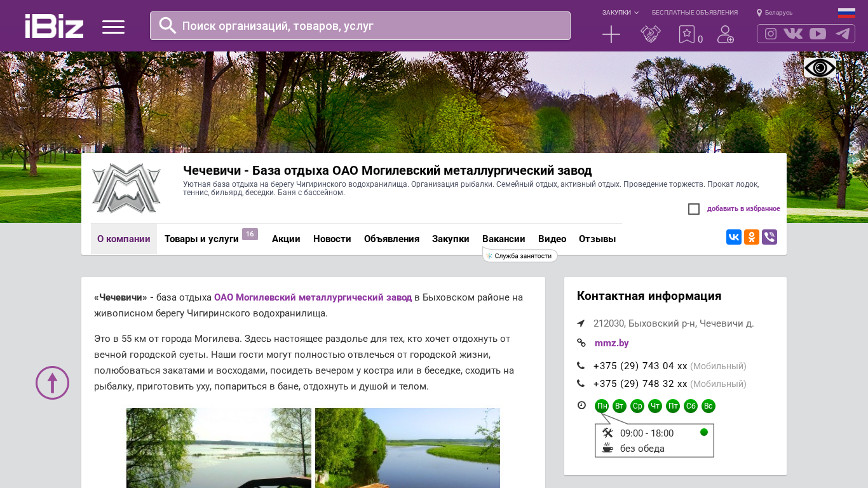Open the Беларусь region selector
Screen dimensions: 868x488
tap(775, 13)
